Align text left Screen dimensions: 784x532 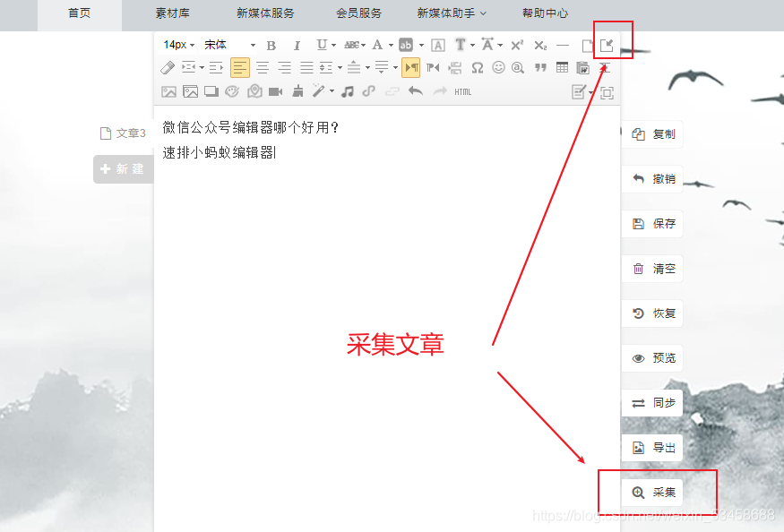click(240, 67)
